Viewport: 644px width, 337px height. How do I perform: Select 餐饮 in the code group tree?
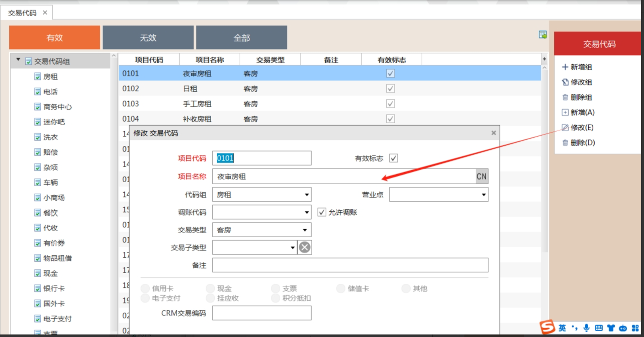51,213
